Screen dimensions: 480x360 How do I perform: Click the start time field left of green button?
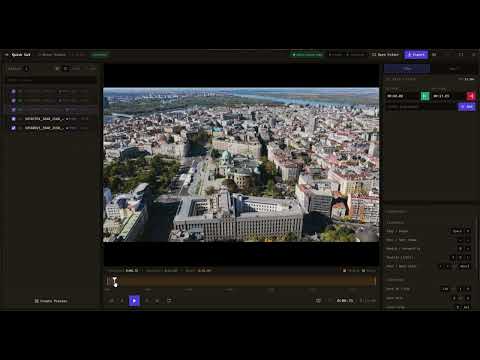point(402,96)
